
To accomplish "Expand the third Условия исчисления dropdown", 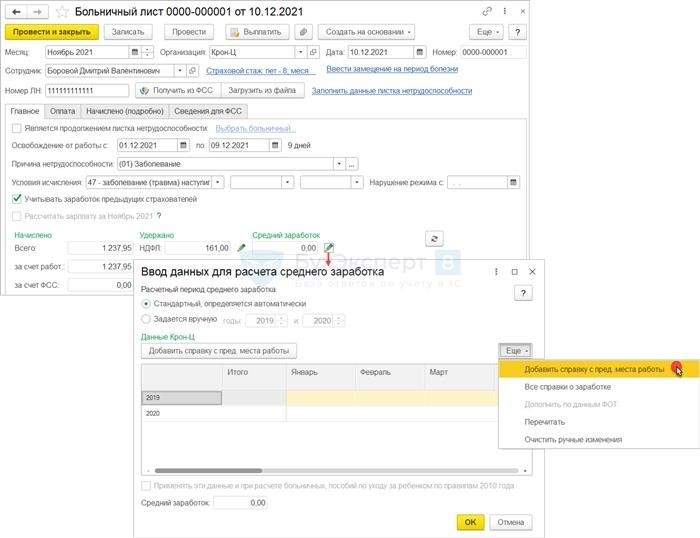I will [x=357, y=183].
